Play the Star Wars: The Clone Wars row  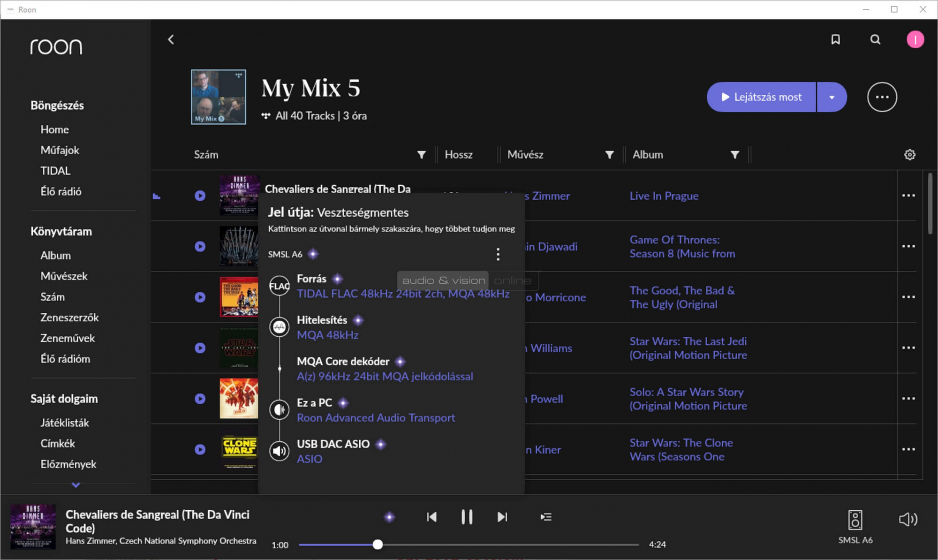click(200, 449)
